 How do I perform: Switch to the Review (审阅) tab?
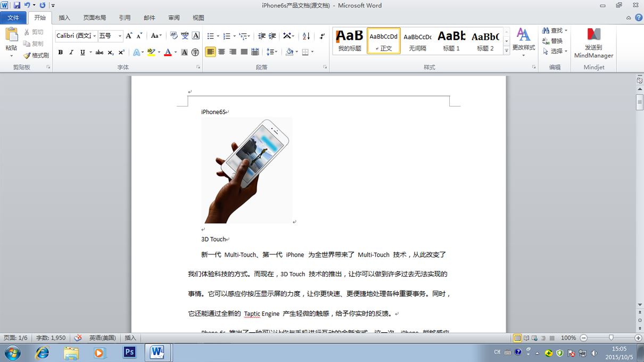(x=174, y=18)
